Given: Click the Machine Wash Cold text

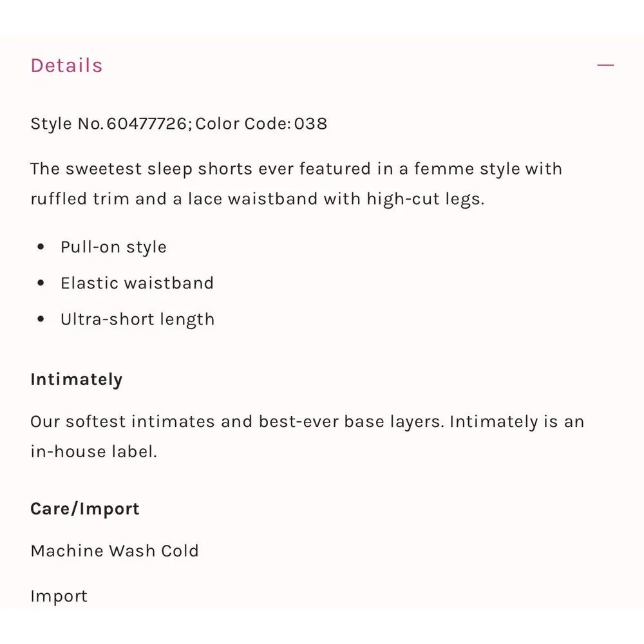Looking at the screenshot, I should (115, 551).
